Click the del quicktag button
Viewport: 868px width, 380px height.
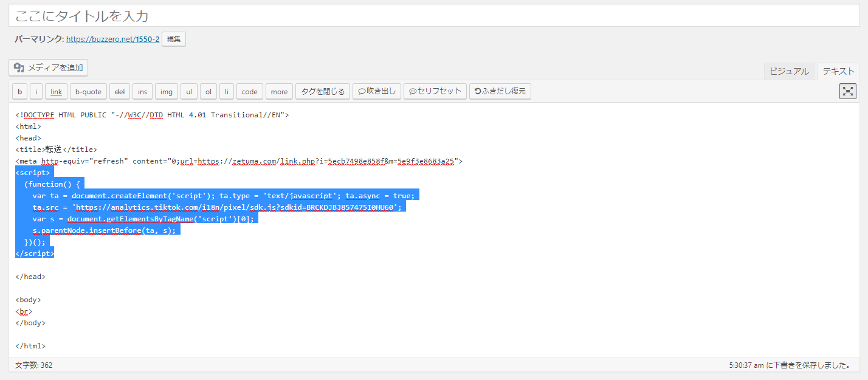119,92
